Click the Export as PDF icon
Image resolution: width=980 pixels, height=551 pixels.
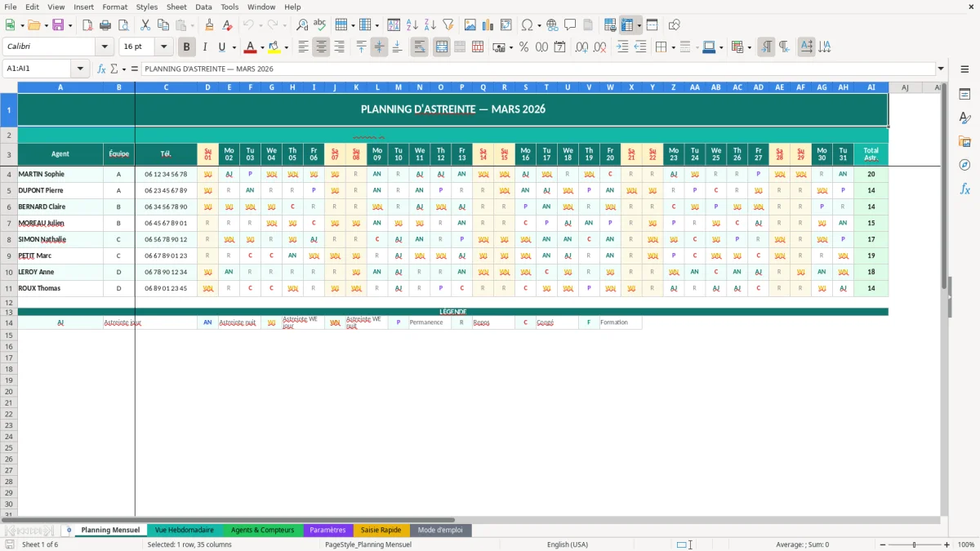tap(87, 25)
